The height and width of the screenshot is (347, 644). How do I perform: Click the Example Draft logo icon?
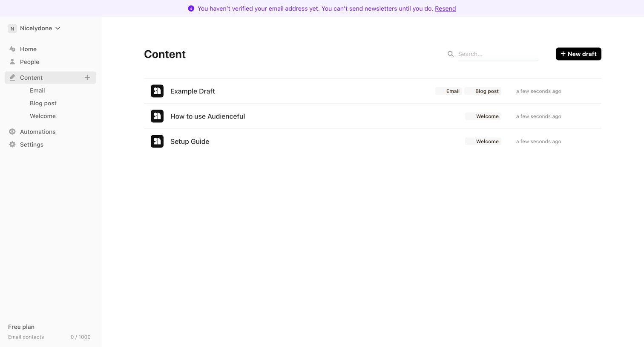[157, 91]
